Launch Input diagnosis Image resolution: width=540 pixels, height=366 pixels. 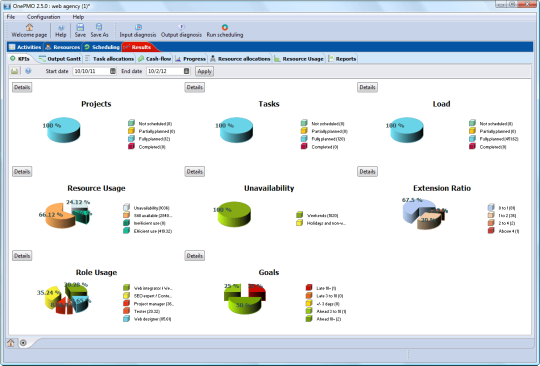(x=138, y=30)
